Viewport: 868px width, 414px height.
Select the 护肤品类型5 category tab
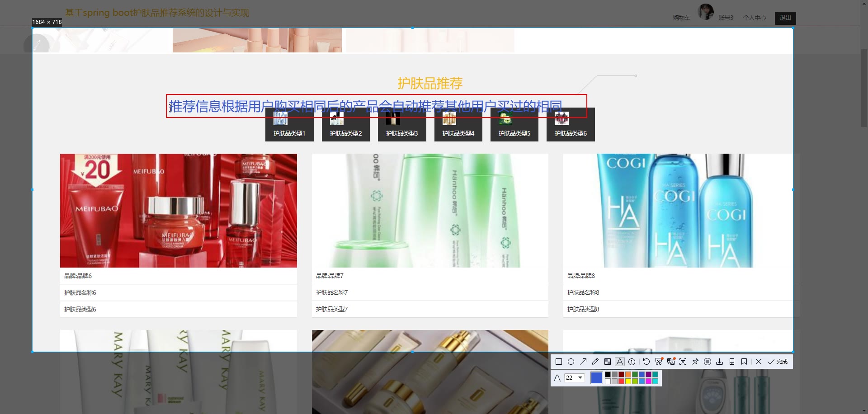514,125
